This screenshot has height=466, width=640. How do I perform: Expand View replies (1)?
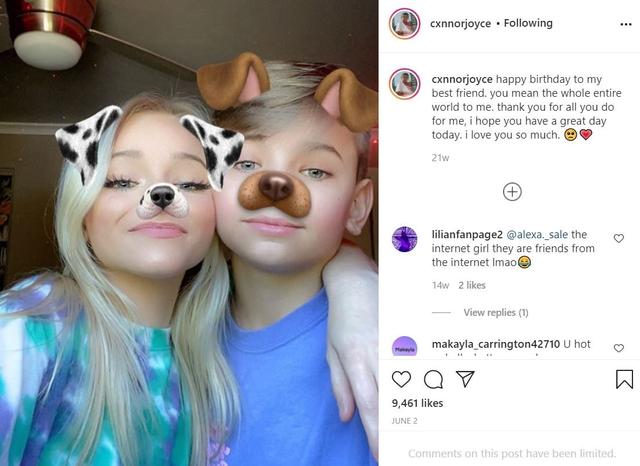click(496, 313)
